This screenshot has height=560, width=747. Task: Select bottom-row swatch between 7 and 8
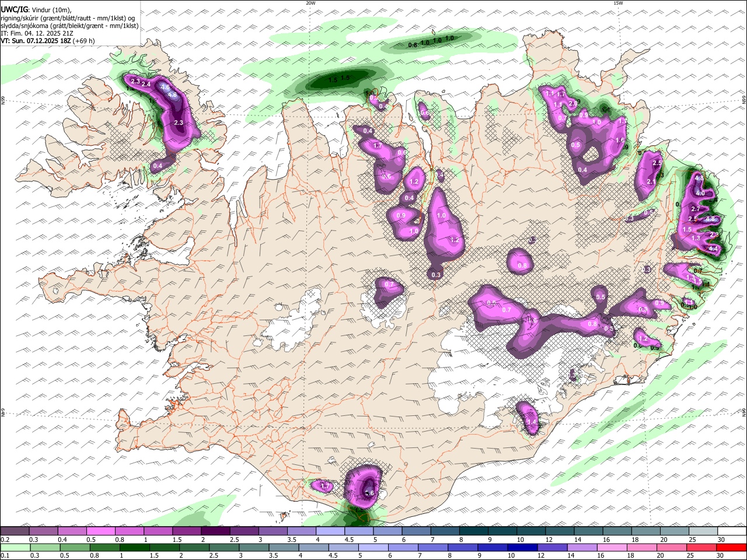point(433,548)
